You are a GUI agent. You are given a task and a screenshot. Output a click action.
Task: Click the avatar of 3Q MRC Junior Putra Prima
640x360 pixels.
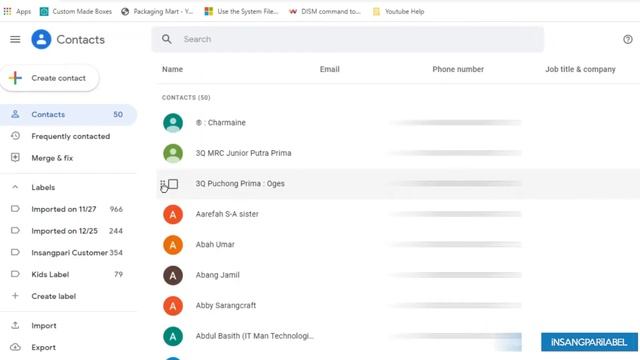coord(173,153)
